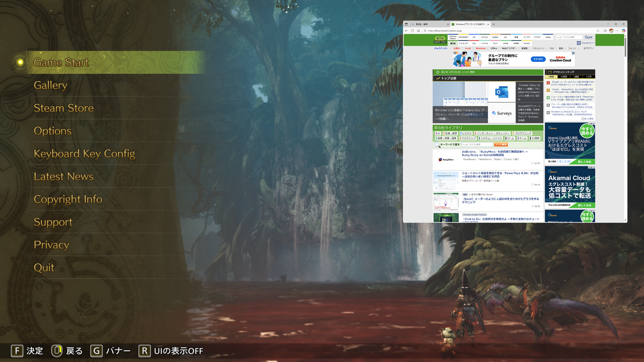The height and width of the screenshot is (362, 644).
Task: Open the Impress サイト grid icon
Action: click(579, 43)
